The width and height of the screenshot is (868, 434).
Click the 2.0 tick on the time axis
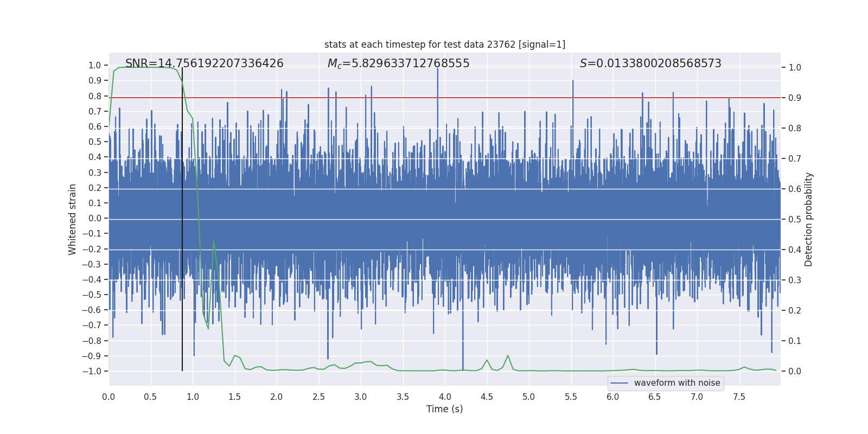pyautogui.click(x=277, y=397)
